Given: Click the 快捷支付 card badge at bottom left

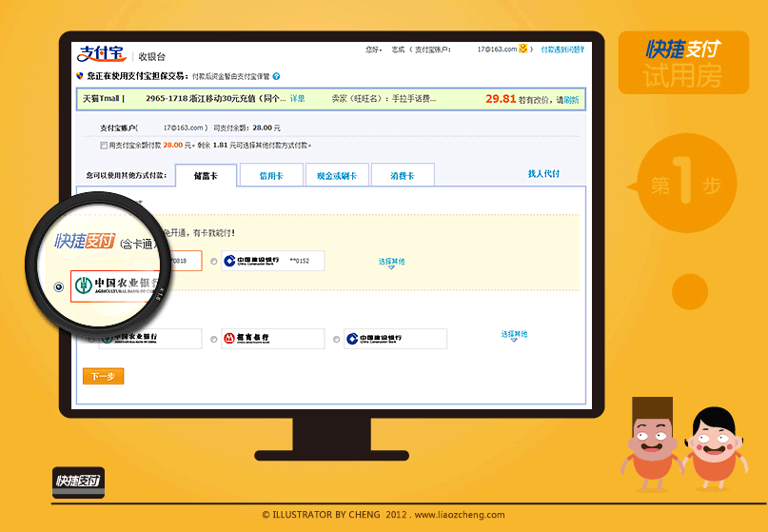Looking at the screenshot, I should tap(78, 482).
